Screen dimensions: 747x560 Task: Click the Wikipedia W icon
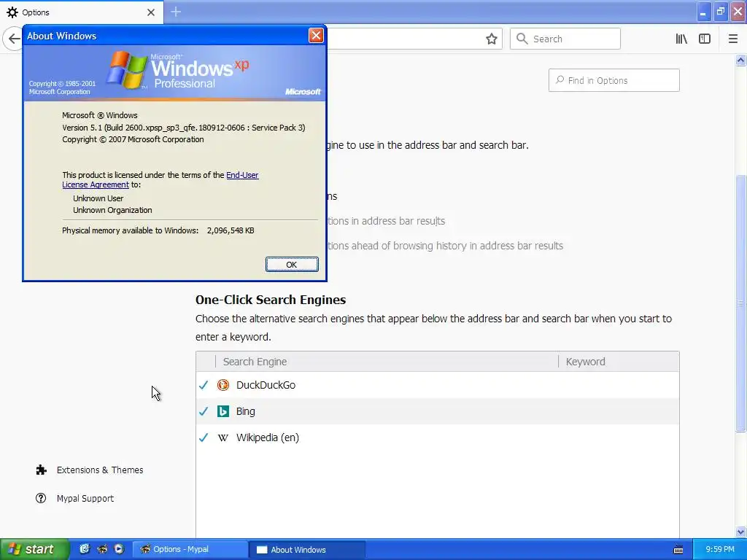click(x=223, y=437)
